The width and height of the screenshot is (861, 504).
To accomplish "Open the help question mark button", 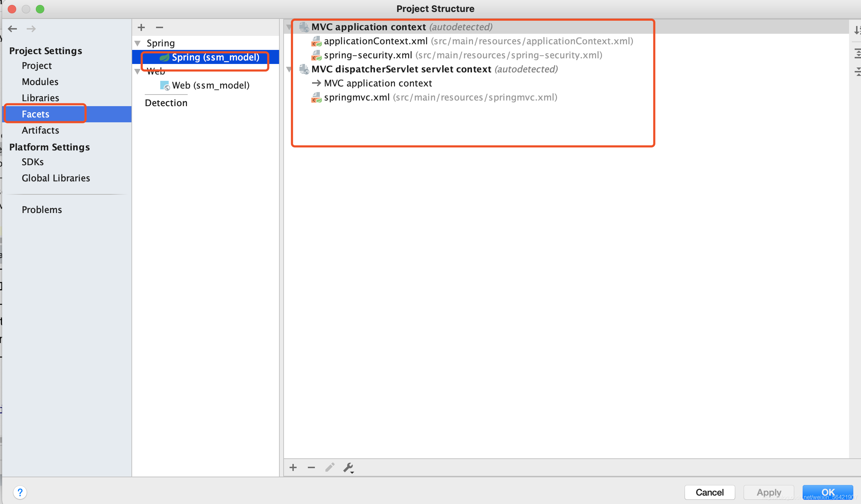I will click(x=20, y=492).
